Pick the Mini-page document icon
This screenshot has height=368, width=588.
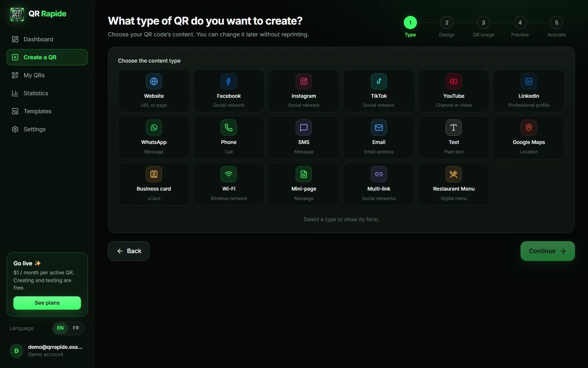click(304, 174)
